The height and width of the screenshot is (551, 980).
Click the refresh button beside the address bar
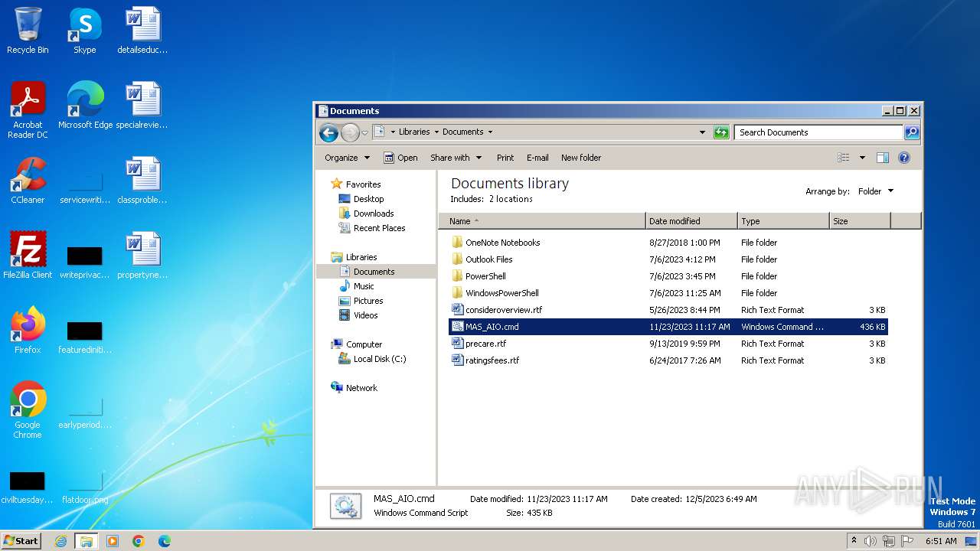click(720, 132)
